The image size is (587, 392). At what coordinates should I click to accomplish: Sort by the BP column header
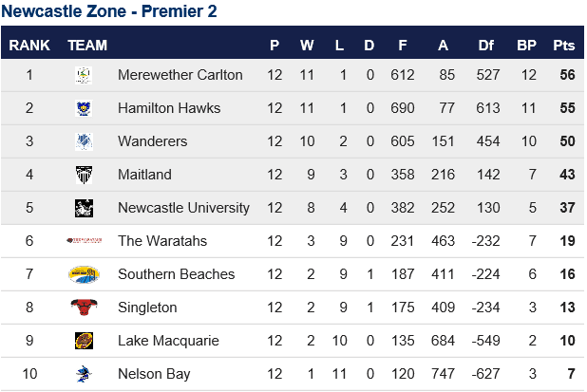coord(526,46)
